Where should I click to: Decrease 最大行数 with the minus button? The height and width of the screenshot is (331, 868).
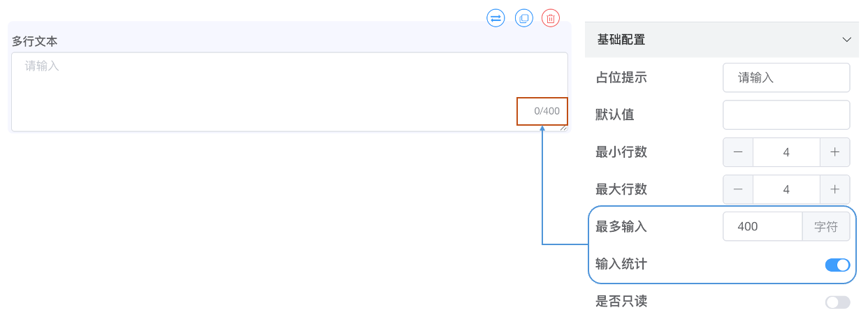(738, 189)
